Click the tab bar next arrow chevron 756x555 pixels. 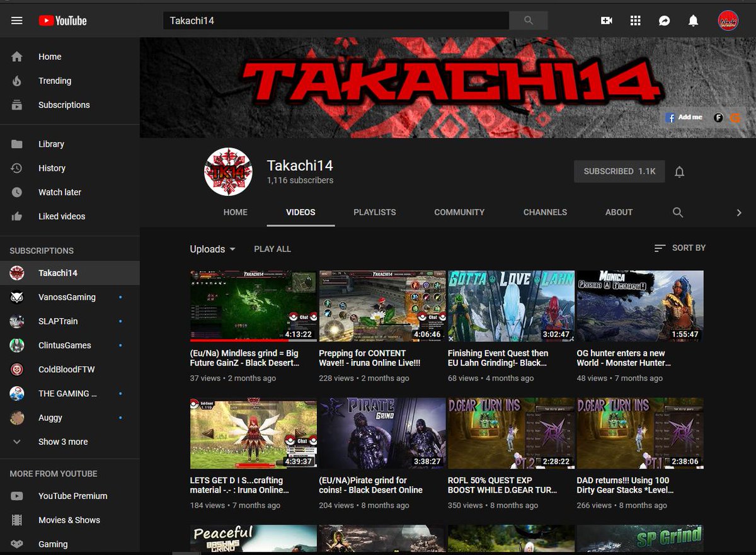(739, 213)
